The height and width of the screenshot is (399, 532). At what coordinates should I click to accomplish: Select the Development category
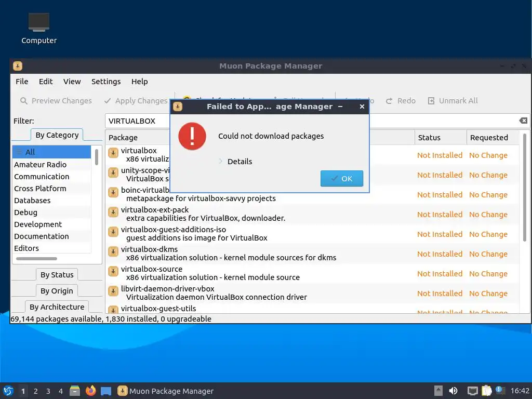coord(51,224)
